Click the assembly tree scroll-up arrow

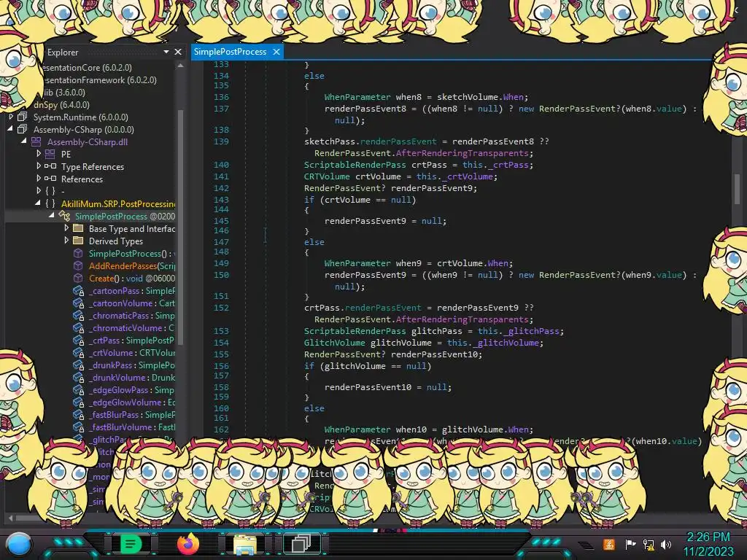(x=180, y=66)
